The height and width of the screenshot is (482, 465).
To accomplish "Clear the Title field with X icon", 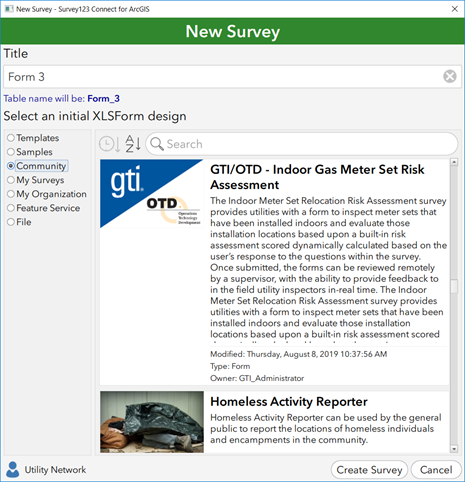I will 450,77.
